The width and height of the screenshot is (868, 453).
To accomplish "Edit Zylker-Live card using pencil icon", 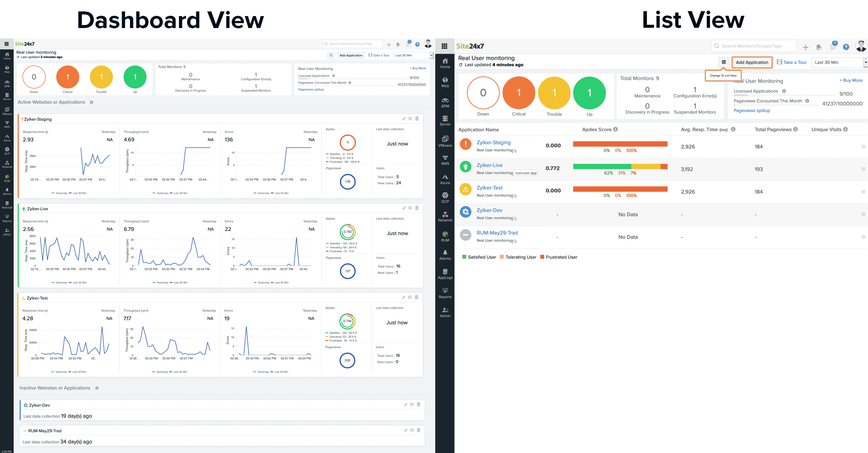I will tap(404, 208).
